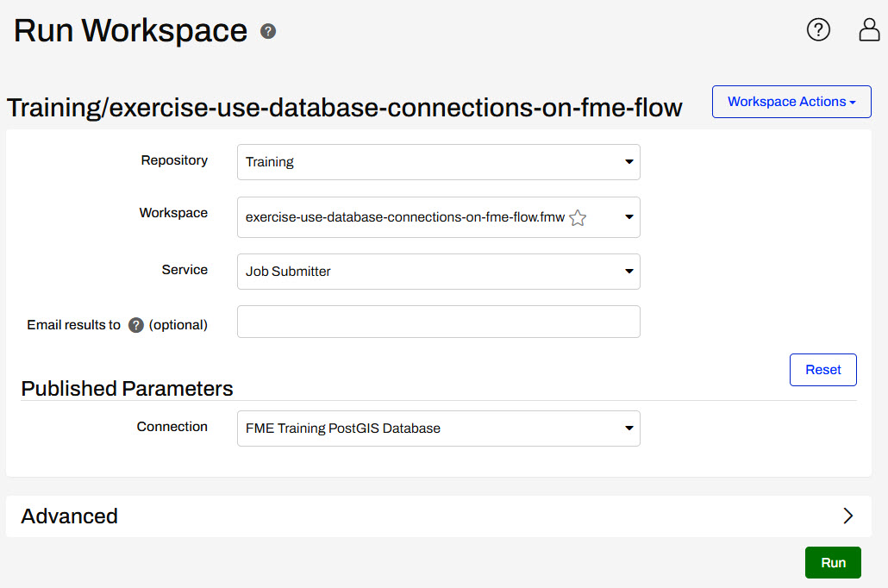Screen dimensions: 888x588
Task: Click the Connection parameter label
Action: (x=172, y=427)
